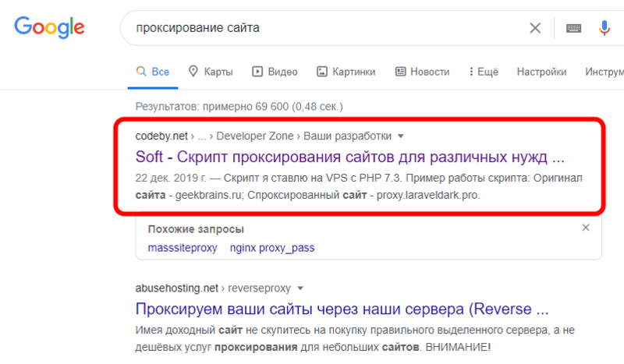Open the Инструменты search tools
Screen dimensions: 624x364
604,72
